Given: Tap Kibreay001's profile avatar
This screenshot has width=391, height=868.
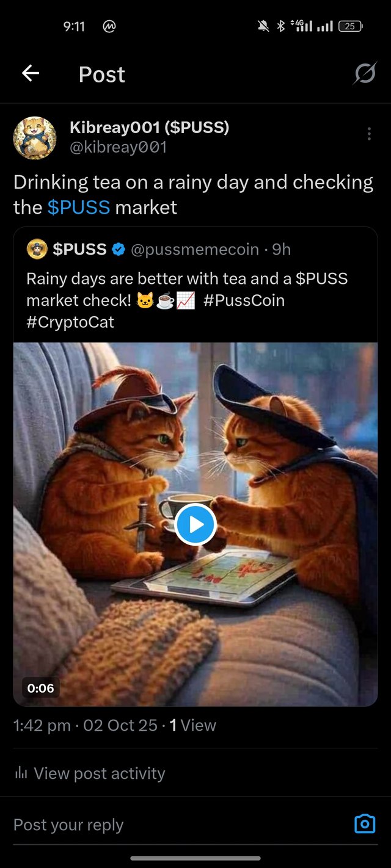Looking at the screenshot, I should (x=35, y=137).
